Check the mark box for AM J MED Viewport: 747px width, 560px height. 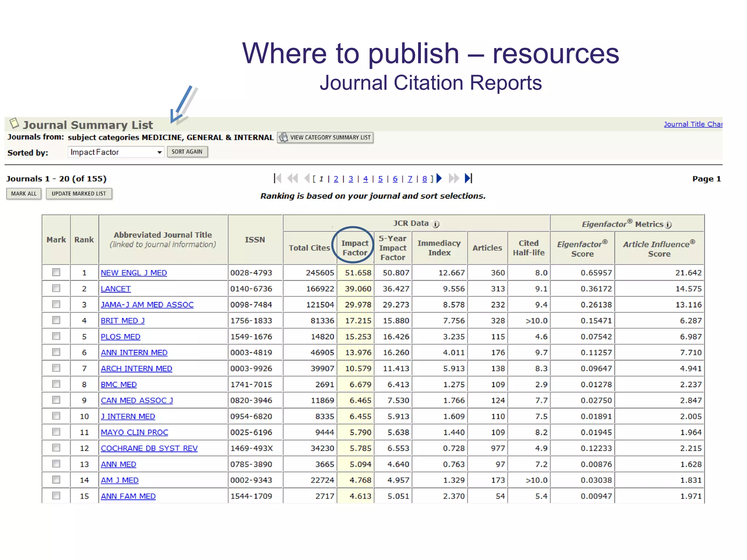[x=56, y=480]
